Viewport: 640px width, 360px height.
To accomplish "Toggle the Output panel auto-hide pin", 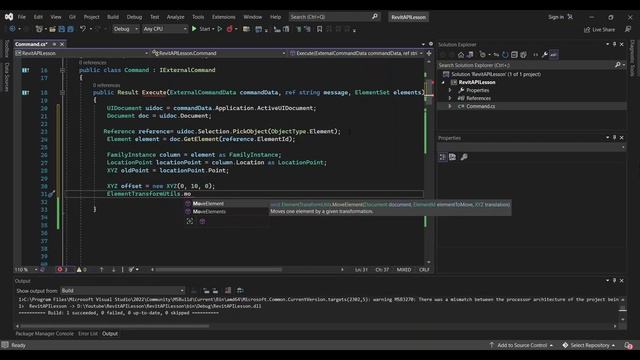I will (x=614, y=280).
